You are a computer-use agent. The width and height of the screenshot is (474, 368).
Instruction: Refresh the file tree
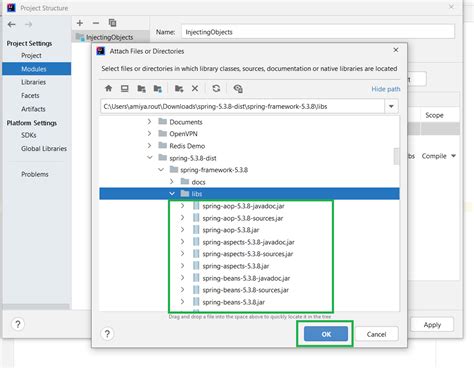click(216, 88)
